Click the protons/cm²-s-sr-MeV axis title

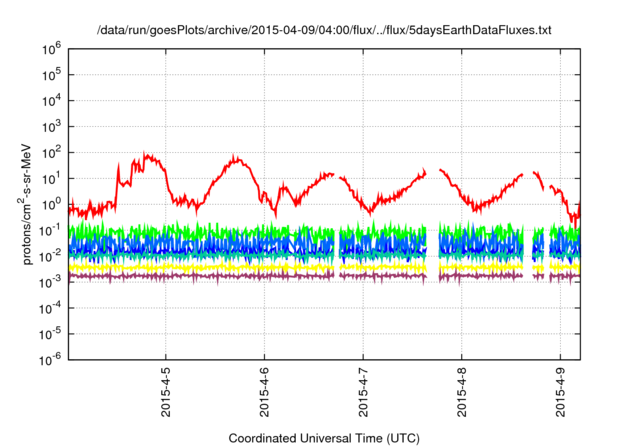point(25,204)
